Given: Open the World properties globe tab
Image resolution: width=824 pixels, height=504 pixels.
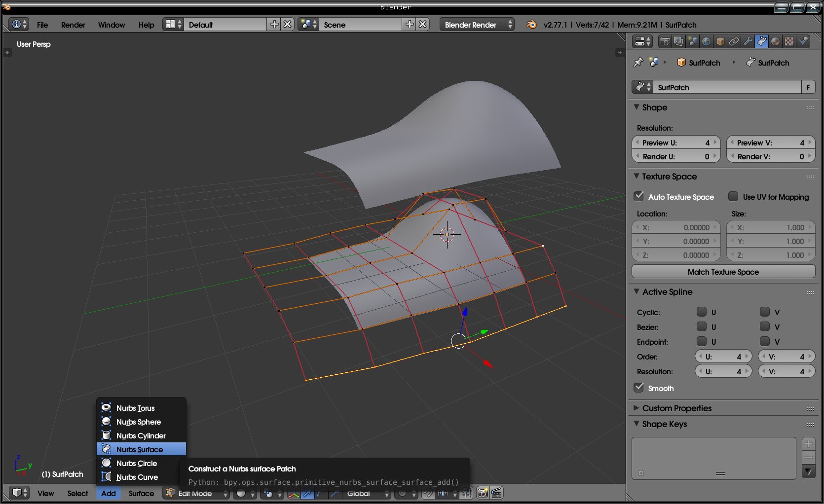Looking at the screenshot, I should tap(707, 41).
